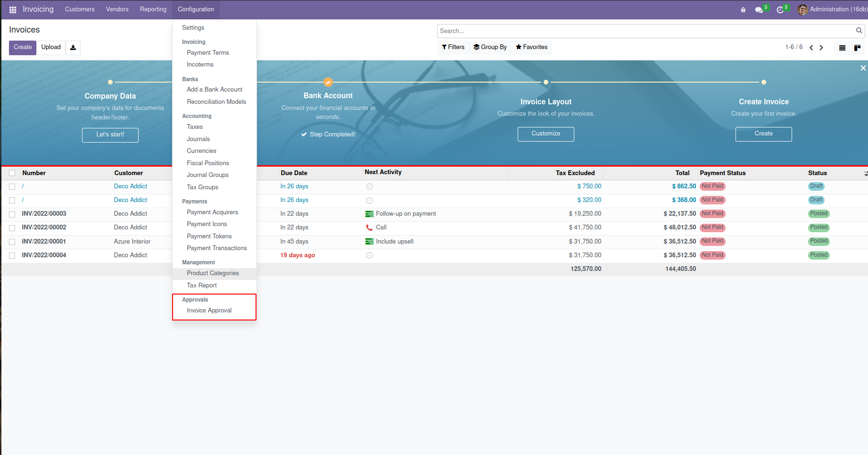Open the Reporting menu

(x=153, y=9)
